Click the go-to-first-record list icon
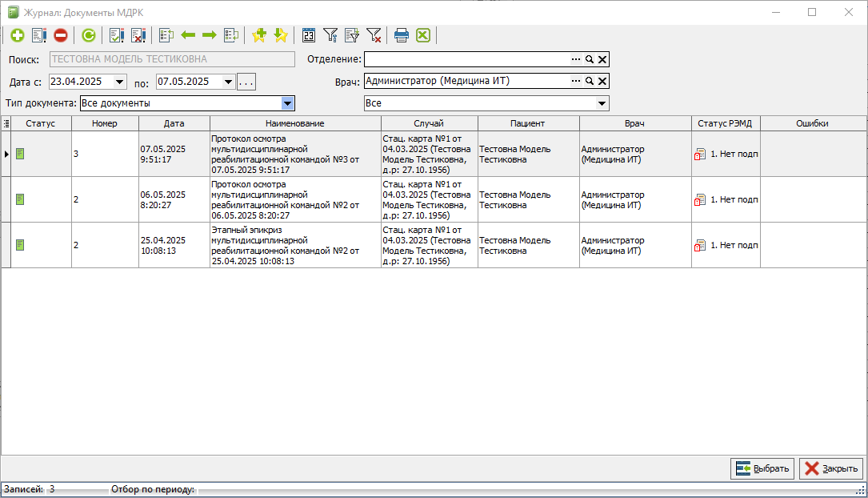 166,35
